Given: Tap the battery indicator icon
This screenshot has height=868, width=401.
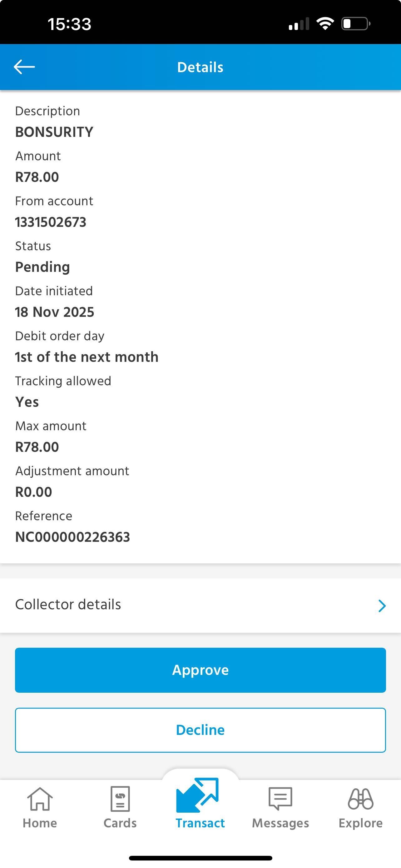Looking at the screenshot, I should 355,23.
